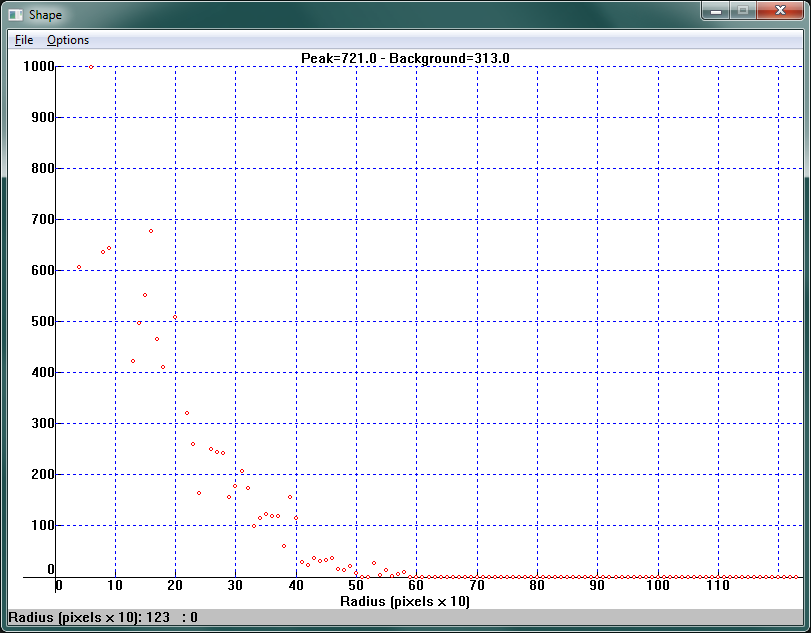The width and height of the screenshot is (811, 633).
Task: Click the status bar radius readout
Action: point(103,617)
